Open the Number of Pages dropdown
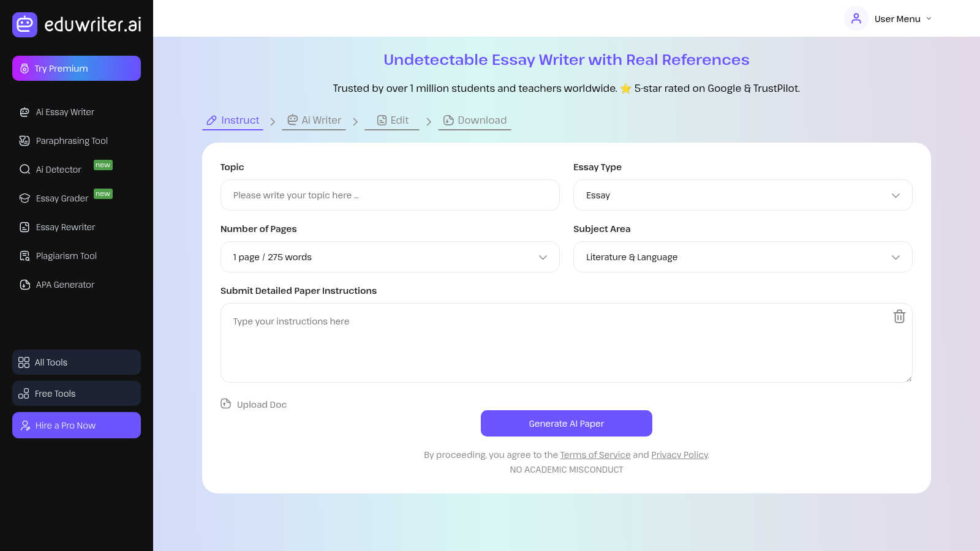 pos(390,257)
